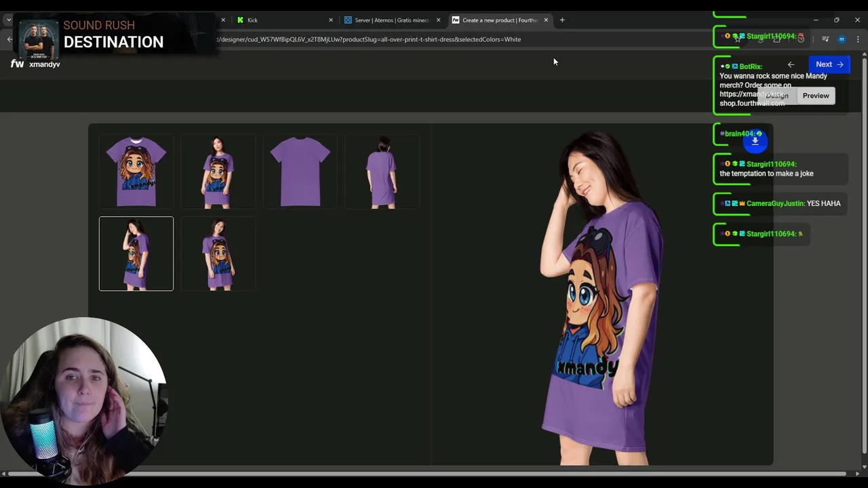868x488 pixels.
Task: Click the Kick favicon on its tab
Action: [x=240, y=20]
